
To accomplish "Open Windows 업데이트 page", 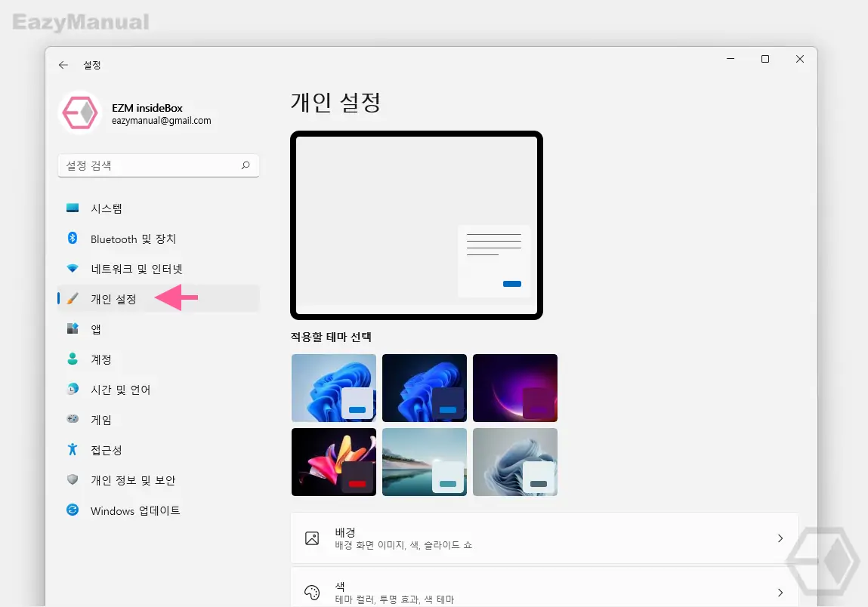I will pyautogui.click(x=159, y=510).
